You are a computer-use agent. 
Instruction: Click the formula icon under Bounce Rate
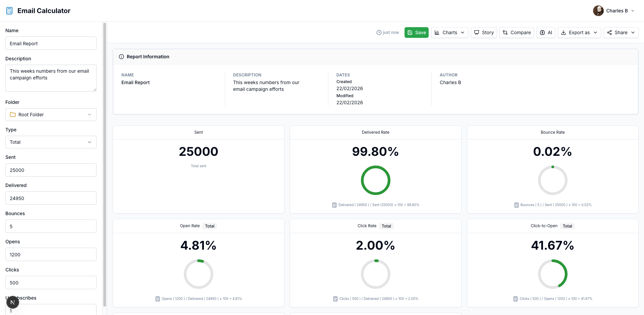[516, 205]
